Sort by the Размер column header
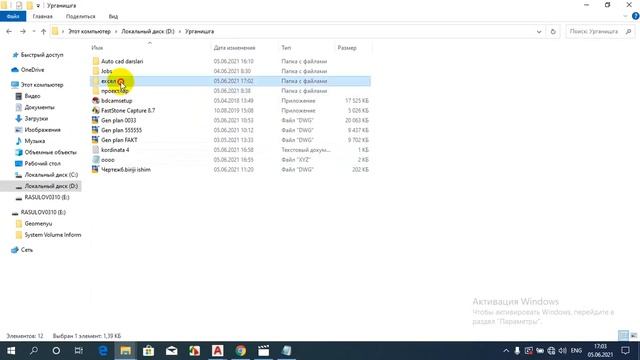The image size is (640, 360). [347, 48]
